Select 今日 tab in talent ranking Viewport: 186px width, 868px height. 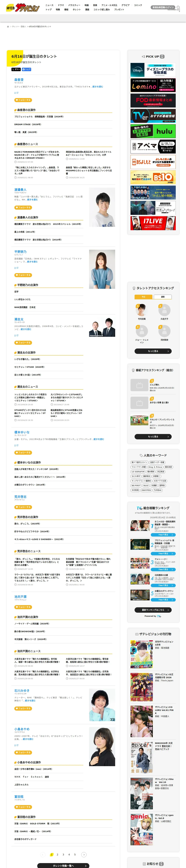pos(143,297)
